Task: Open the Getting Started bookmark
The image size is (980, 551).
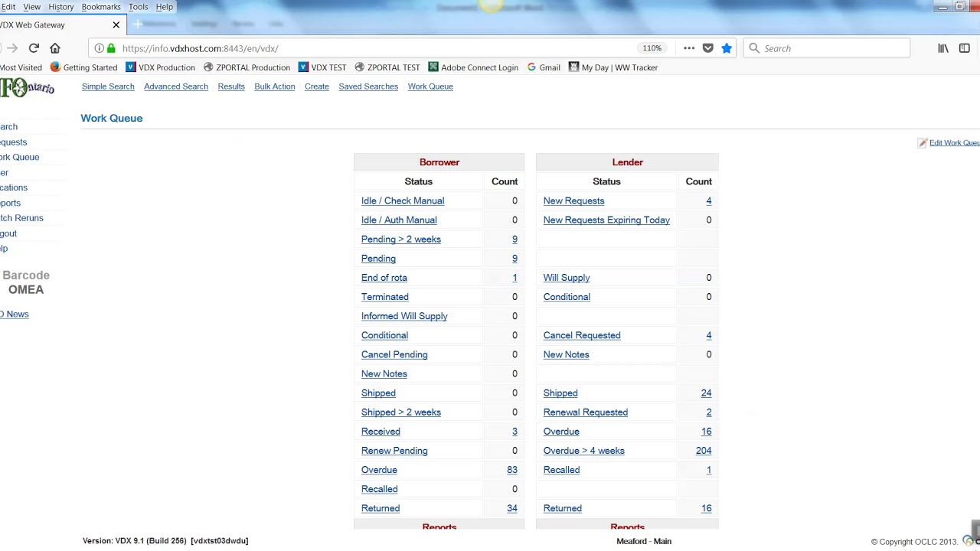Action: [x=84, y=67]
